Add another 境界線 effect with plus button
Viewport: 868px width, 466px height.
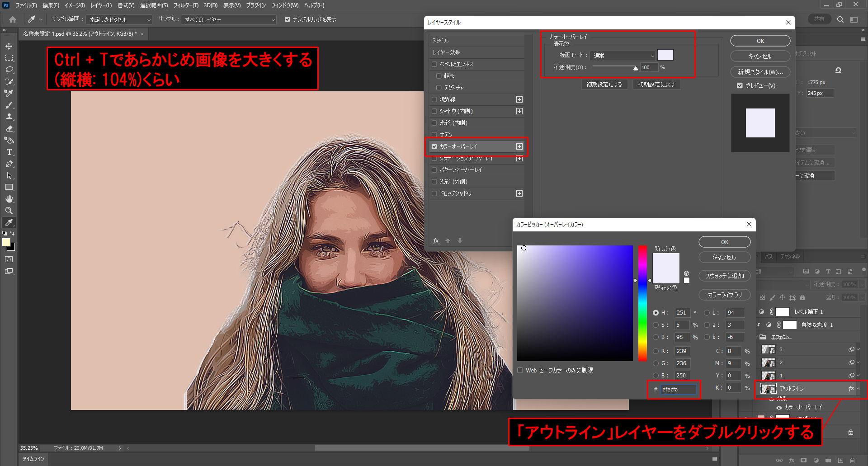click(519, 99)
